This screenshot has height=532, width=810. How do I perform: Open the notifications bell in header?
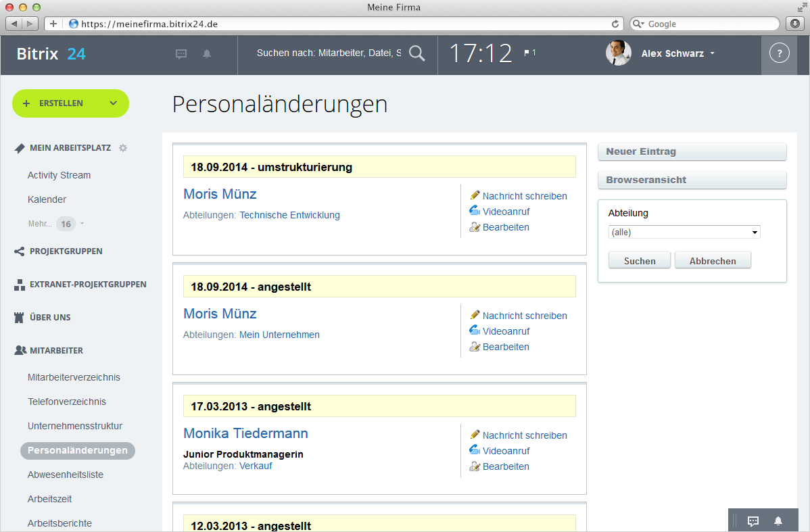[x=207, y=53]
